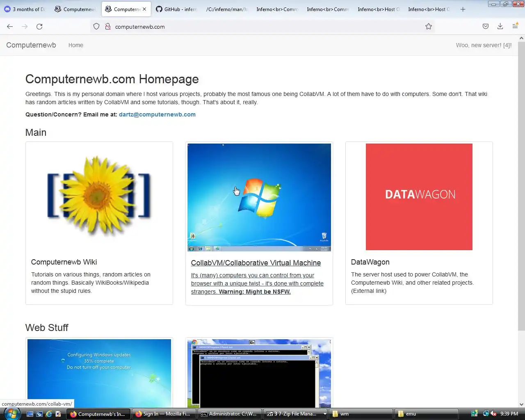Click the Computernewb brand link in navbar
525x420 pixels.
[x=31, y=45]
